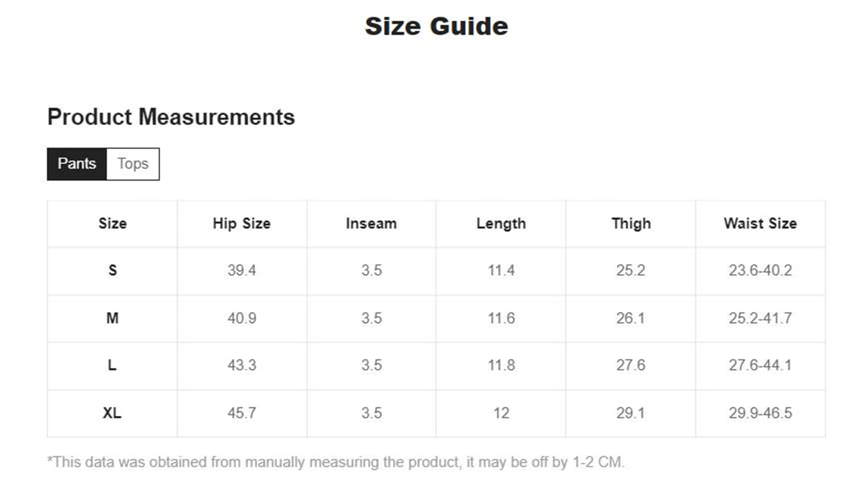
Task: Click the Size Guide title
Action: [x=436, y=26]
